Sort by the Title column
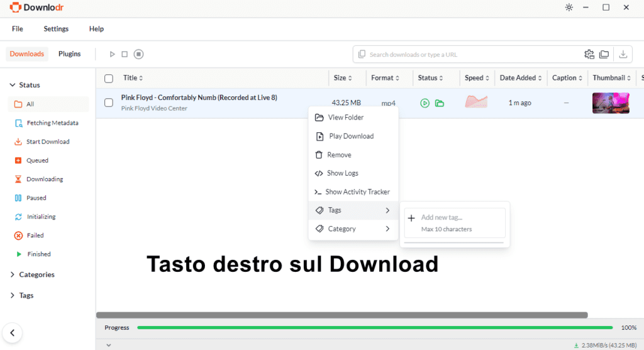 (133, 77)
